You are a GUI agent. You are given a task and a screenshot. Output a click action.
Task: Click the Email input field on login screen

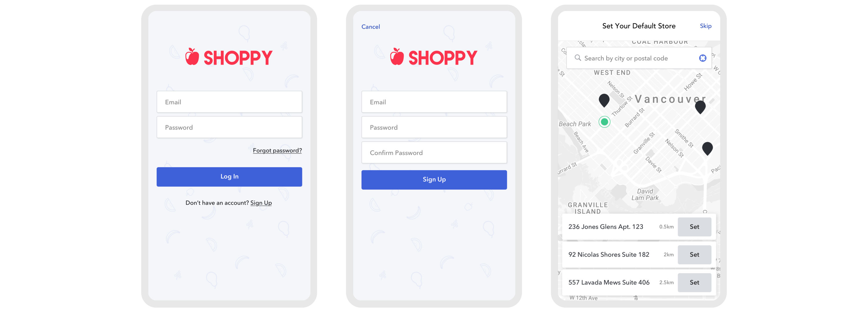(x=229, y=102)
